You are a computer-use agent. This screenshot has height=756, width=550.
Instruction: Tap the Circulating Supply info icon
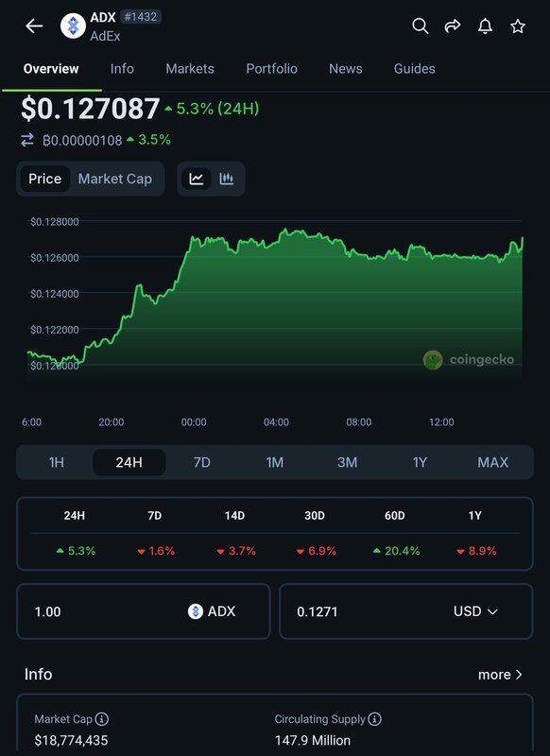374,719
